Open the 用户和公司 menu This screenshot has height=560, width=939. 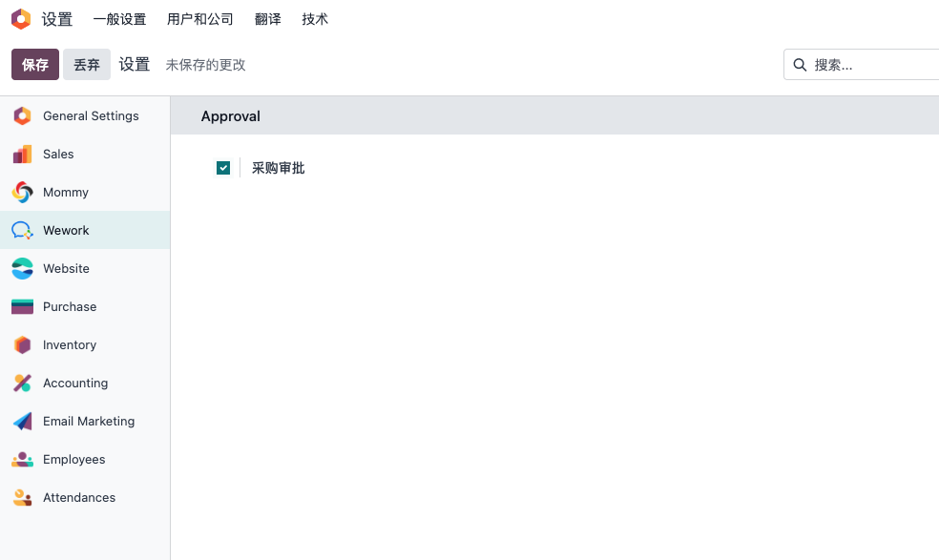tap(200, 19)
